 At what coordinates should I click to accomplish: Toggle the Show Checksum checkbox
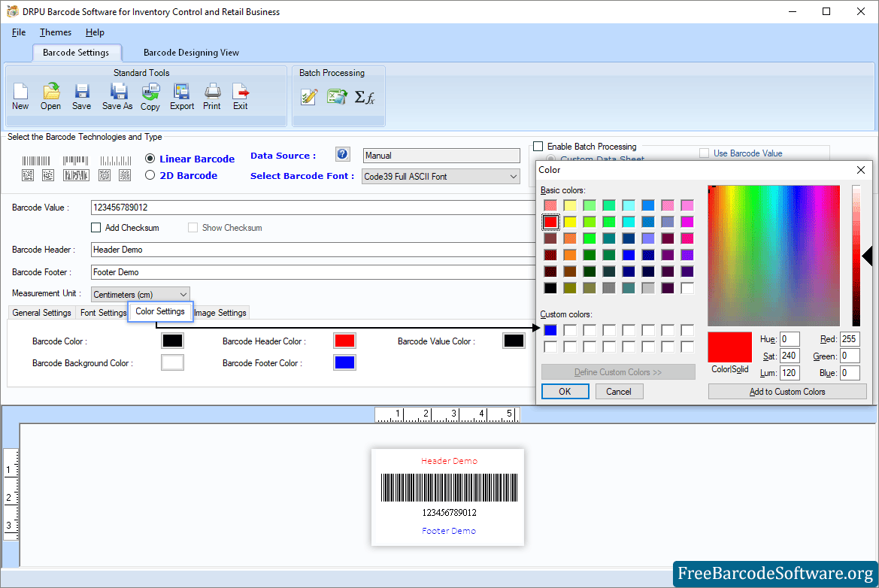coord(192,228)
